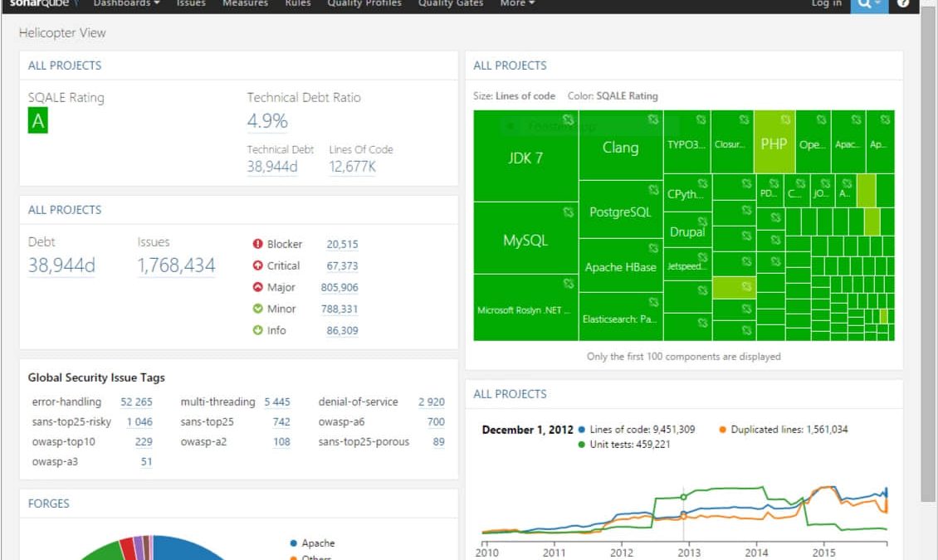
Task: Open the search magnifier icon in navbar
Action: pyautogui.click(x=864, y=3)
